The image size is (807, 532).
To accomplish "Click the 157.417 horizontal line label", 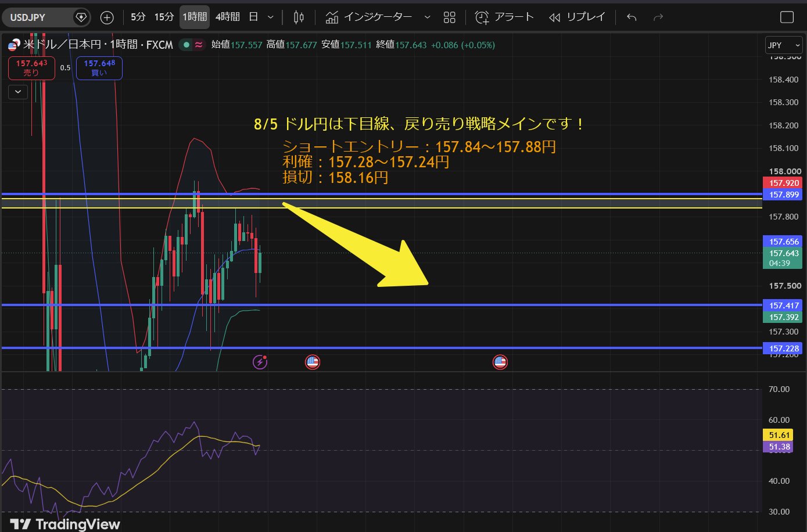I will click(784, 305).
